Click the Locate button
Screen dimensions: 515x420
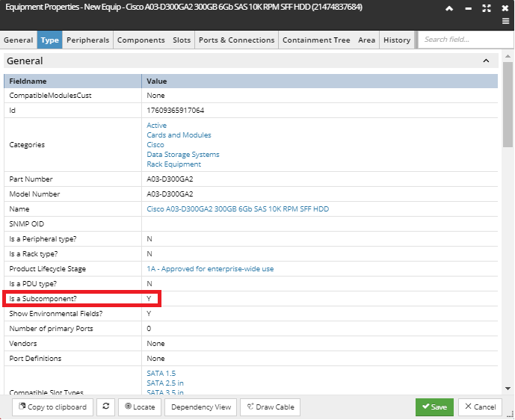(140, 407)
